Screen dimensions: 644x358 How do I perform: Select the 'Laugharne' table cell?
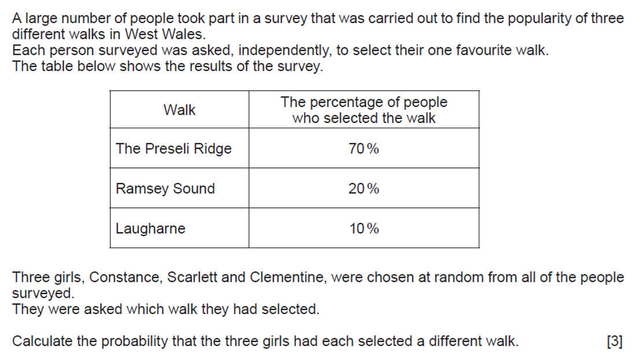179,228
